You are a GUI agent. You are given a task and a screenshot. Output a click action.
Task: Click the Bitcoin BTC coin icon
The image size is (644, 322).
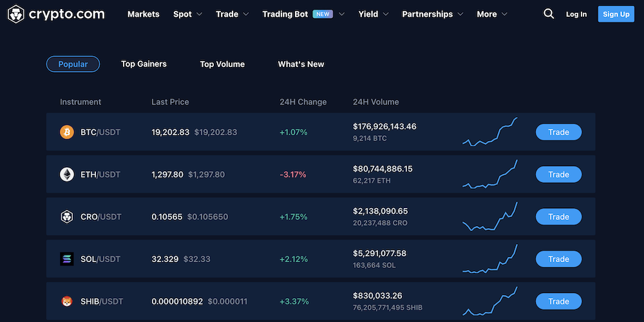[x=67, y=132]
